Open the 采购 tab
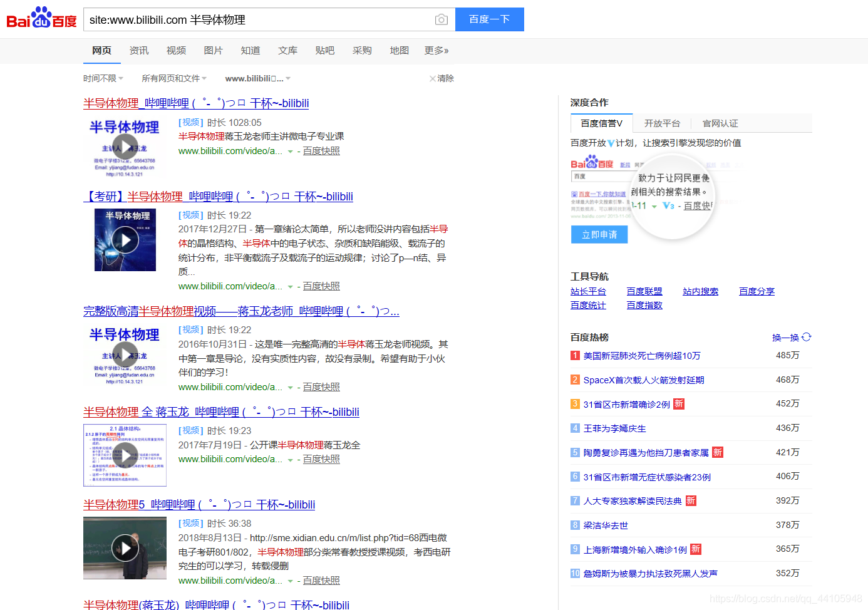868x610 pixels. (x=362, y=50)
